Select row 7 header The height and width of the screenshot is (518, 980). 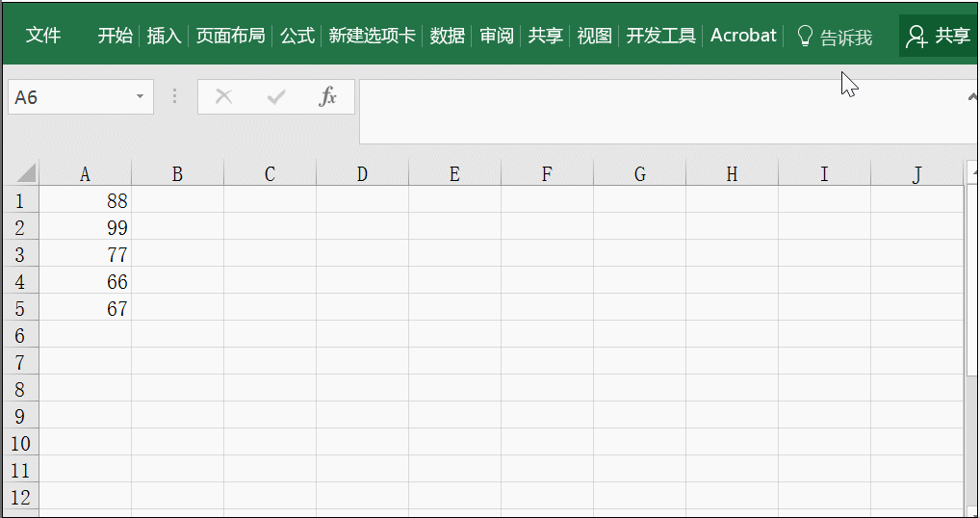20,362
